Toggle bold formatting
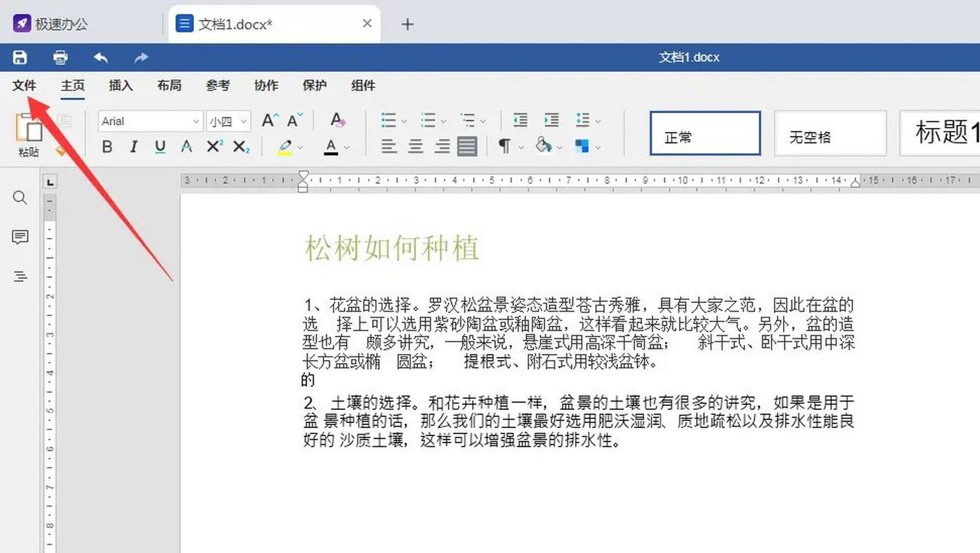The width and height of the screenshot is (980, 553). coord(107,147)
